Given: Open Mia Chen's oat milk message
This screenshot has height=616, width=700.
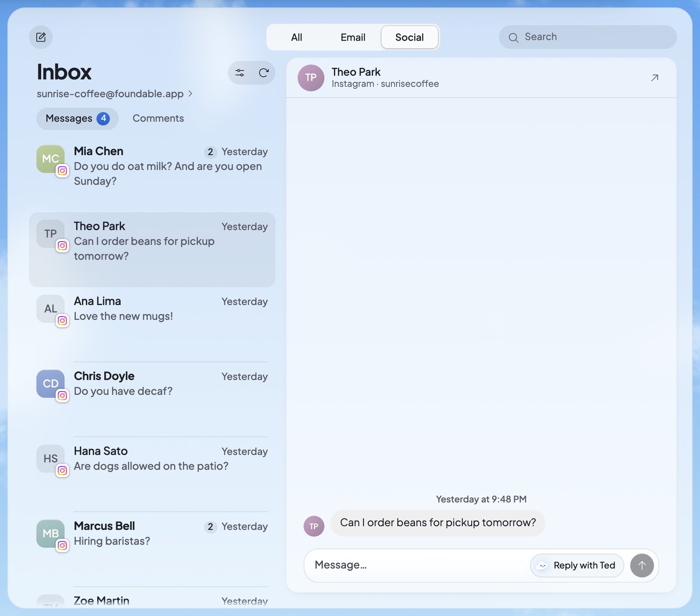Looking at the screenshot, I should pyautogui.click(x=152, y=175).
